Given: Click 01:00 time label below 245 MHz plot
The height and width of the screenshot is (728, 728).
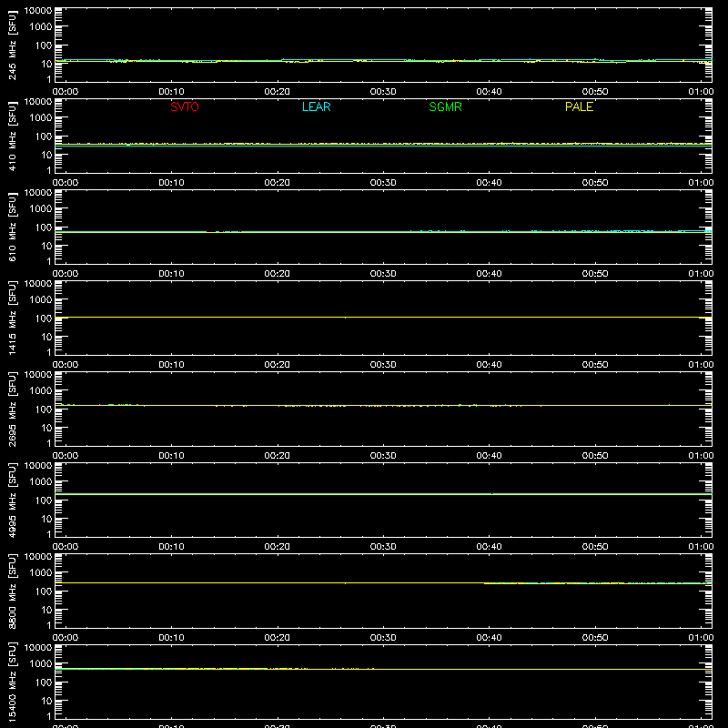Looking at the screenshot, I should click(701, 92).
